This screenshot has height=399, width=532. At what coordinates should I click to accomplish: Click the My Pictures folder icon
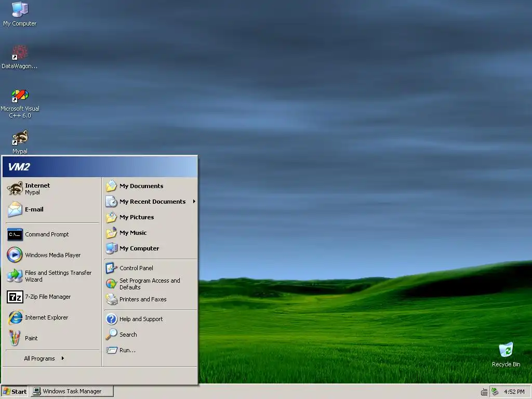(x=111, y=217)
